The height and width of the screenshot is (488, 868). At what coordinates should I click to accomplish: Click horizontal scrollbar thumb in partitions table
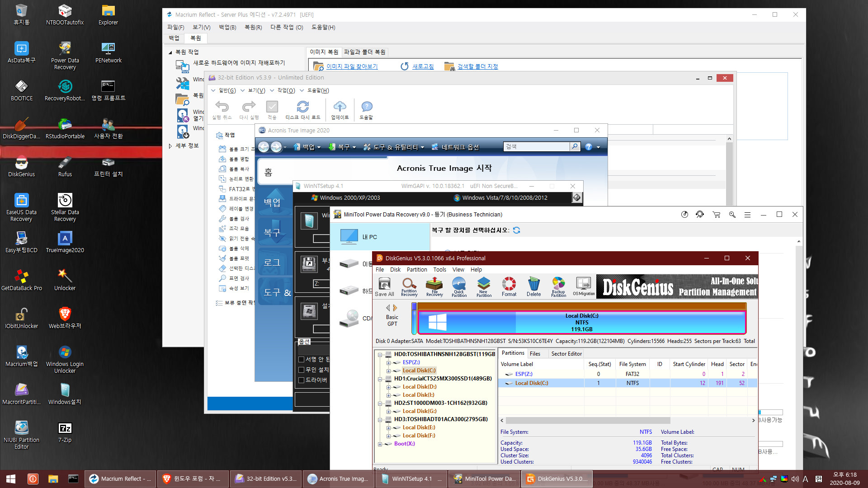588,421
